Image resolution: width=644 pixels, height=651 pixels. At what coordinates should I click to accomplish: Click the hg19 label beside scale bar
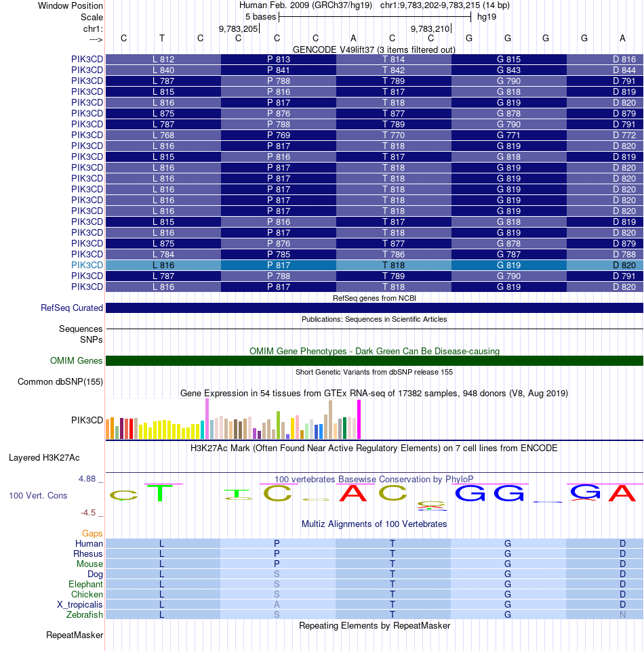[x=487, y=17]
